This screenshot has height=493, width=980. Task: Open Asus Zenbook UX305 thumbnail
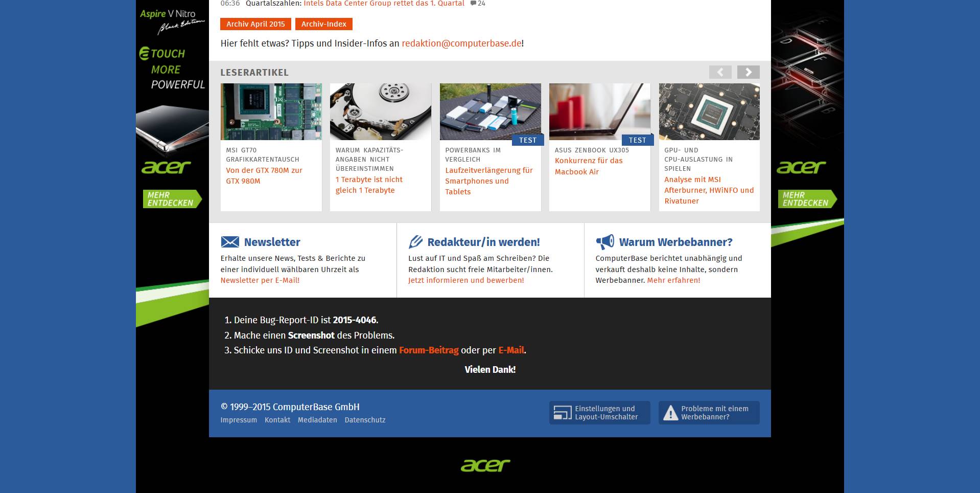coord(600,111)
